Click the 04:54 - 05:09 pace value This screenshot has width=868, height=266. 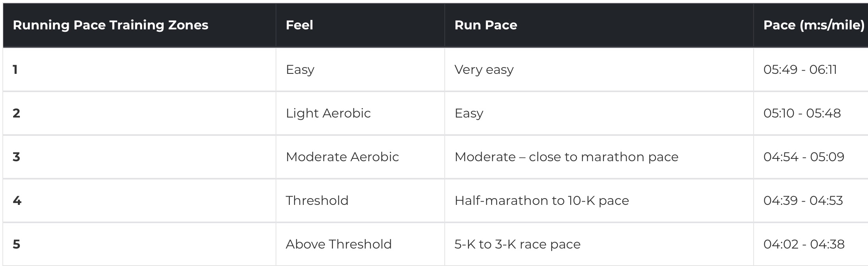[x=804, y=157]
